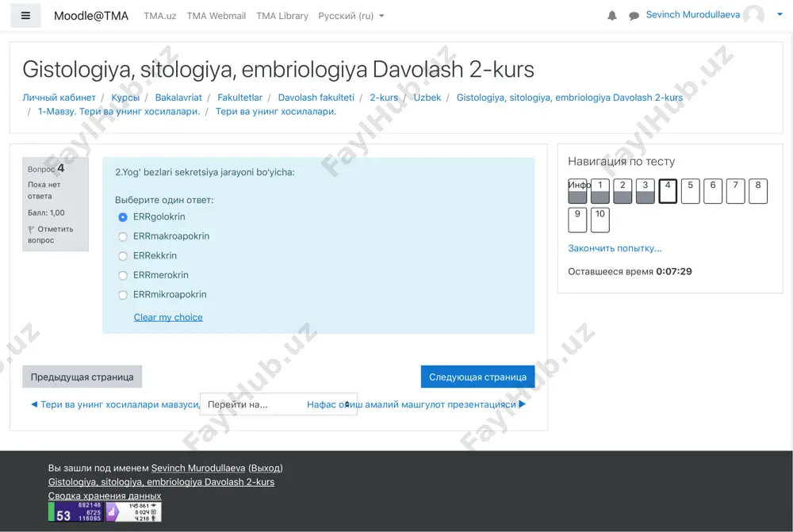Open the hamburger side menu
Image resolution: width=793 pixels, height=532 pixels.
click(25, 16)
